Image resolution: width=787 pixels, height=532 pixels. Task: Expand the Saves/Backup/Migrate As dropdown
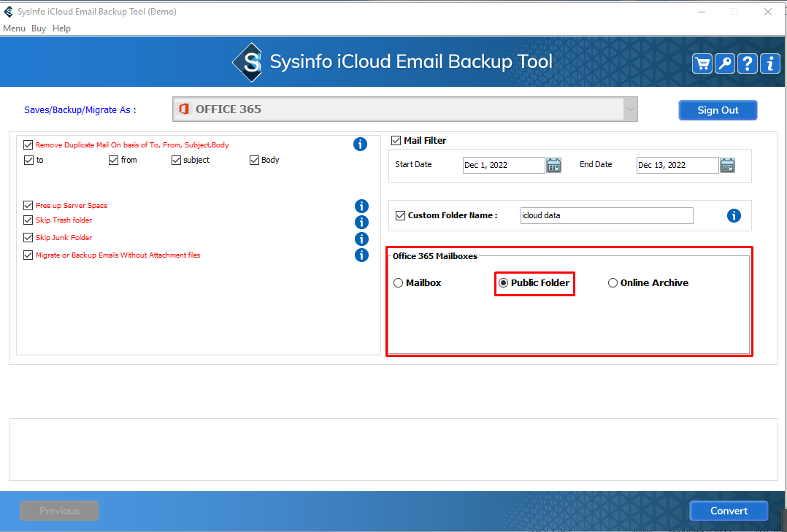pos(630,109)
